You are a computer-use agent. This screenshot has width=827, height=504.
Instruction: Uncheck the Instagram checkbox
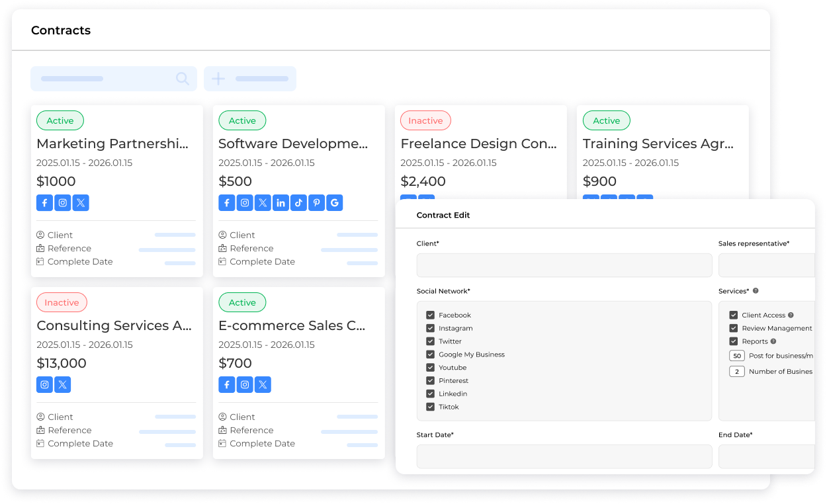coord(431,328)
